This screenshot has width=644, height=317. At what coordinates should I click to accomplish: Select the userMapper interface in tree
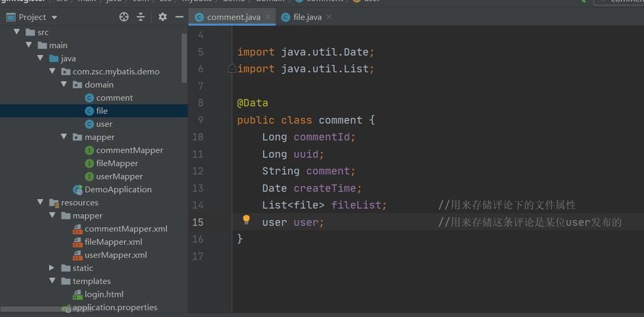coord(119,176)
